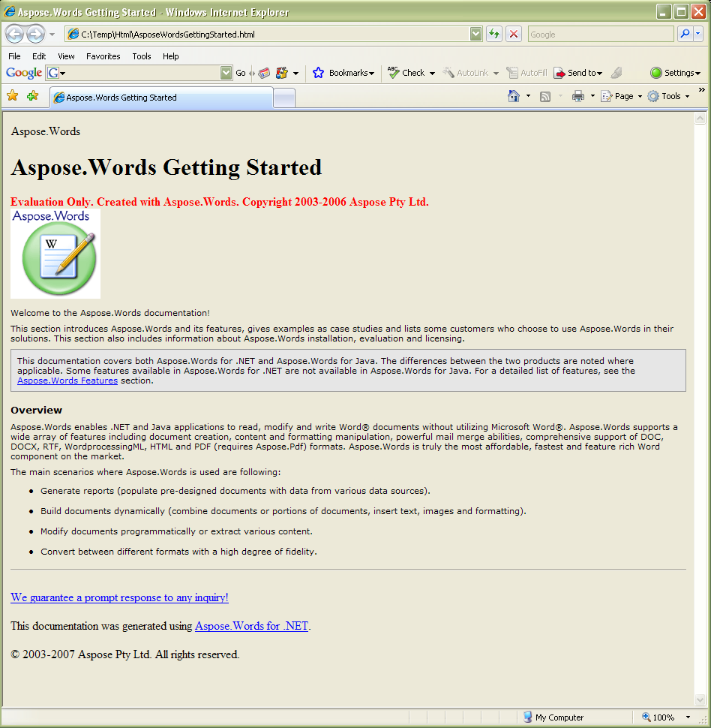
Task: Open the Favorites menu
Action: (103, 56)
